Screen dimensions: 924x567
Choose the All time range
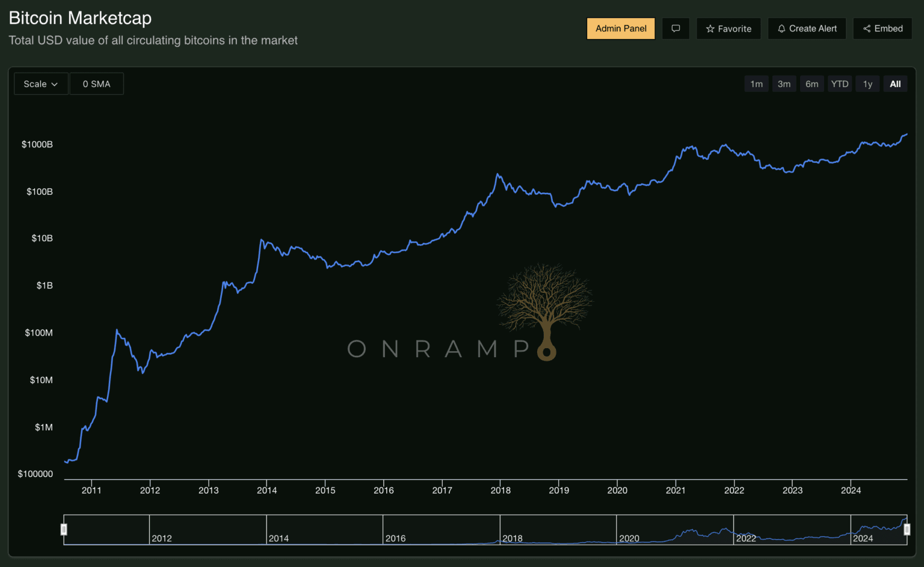tap(895, 84)
